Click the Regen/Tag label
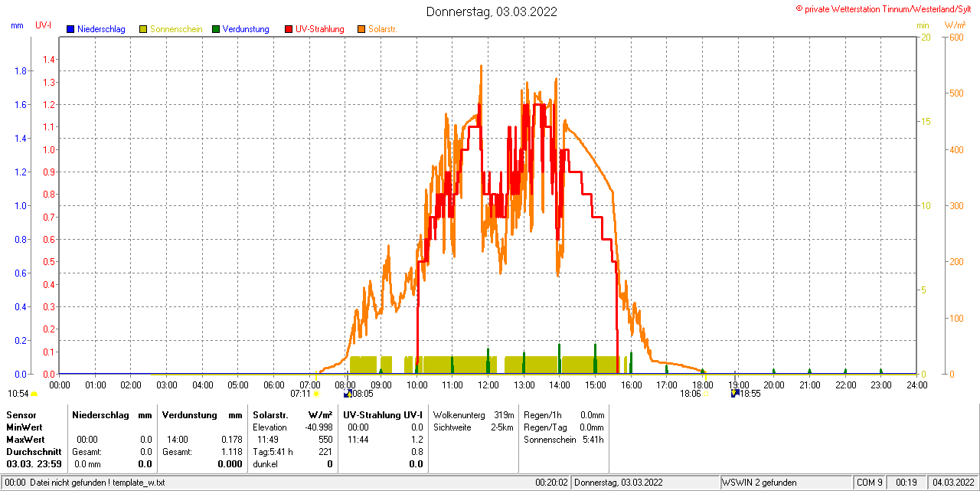The height and width of the screenshot is (491, 980). [x=545, y=427]
